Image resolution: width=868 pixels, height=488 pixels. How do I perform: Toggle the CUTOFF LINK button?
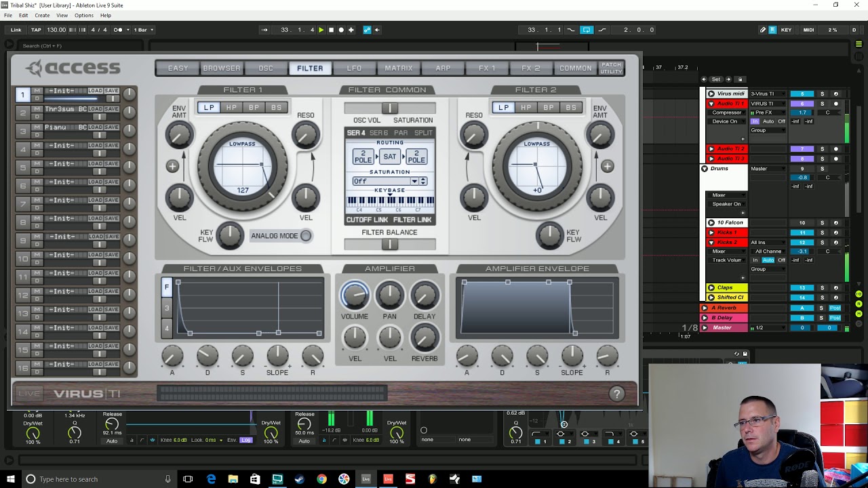tap(367, 220)
